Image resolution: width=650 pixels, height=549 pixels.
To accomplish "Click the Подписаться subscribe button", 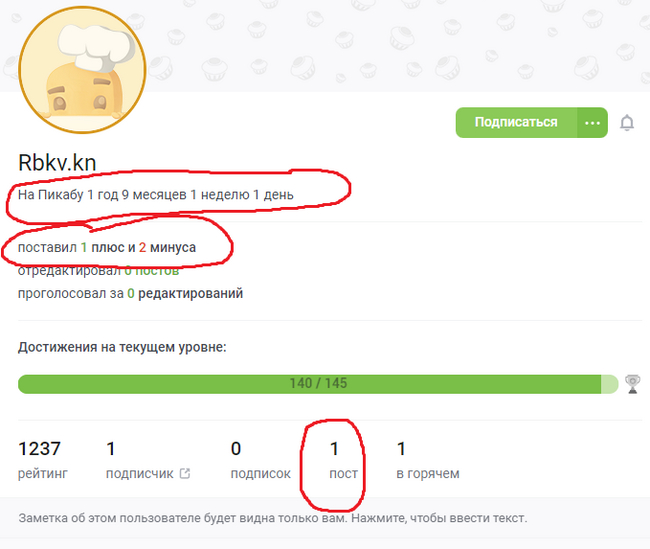I will pyautogui.click(x=516, y=123).
